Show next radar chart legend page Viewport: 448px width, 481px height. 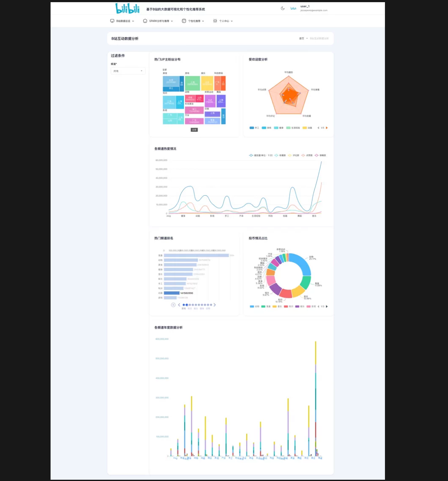coord(327,128)
